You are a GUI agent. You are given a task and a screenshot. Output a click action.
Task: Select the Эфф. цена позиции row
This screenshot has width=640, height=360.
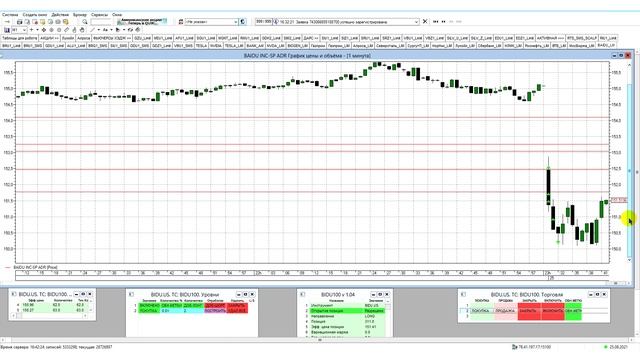point(347,327)
